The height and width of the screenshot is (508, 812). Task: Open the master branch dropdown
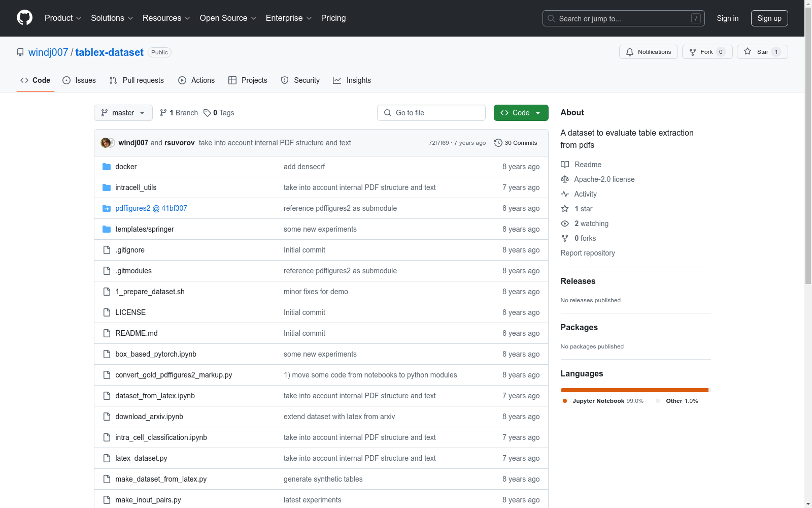coord(123,113)
